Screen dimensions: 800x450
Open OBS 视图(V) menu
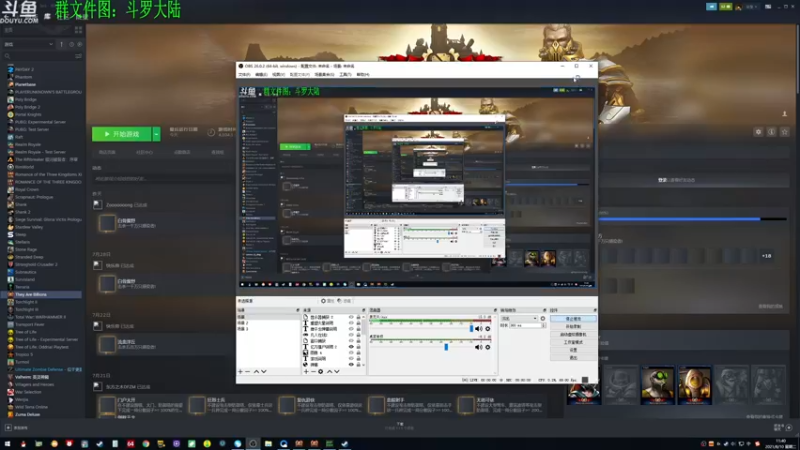pos(278,74)
